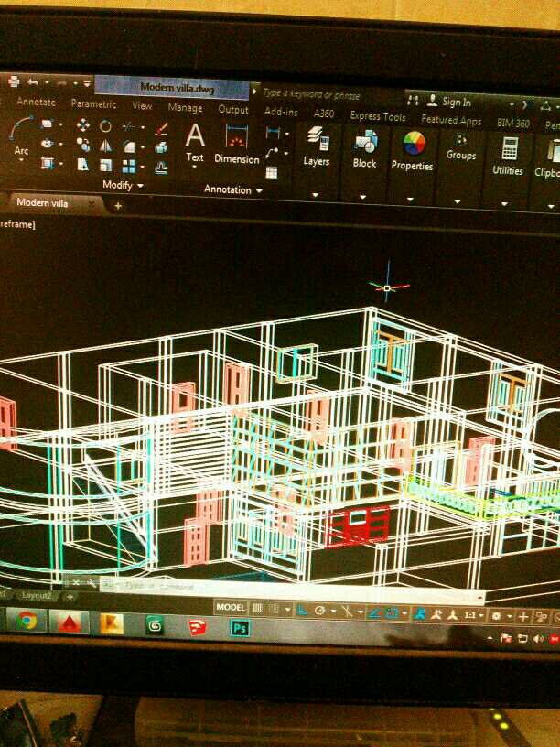Select the Stretch tool
560x747 pixels.
click(x=83, y=165)
